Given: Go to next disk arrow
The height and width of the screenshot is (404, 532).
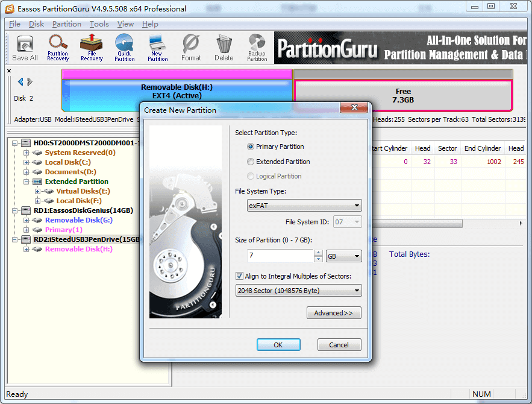Looking at the screenshot, I should pos(30,81).
